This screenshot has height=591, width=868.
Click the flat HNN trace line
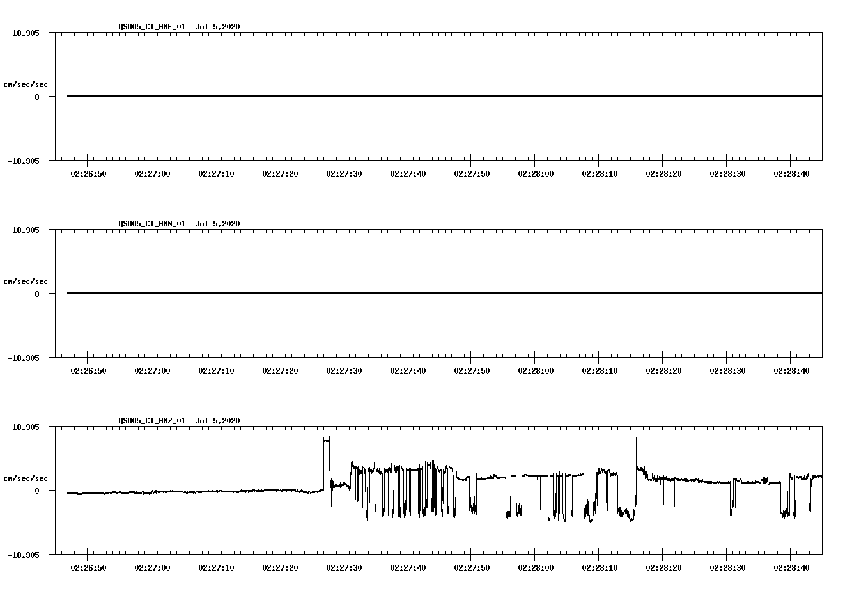coord(444,293)
